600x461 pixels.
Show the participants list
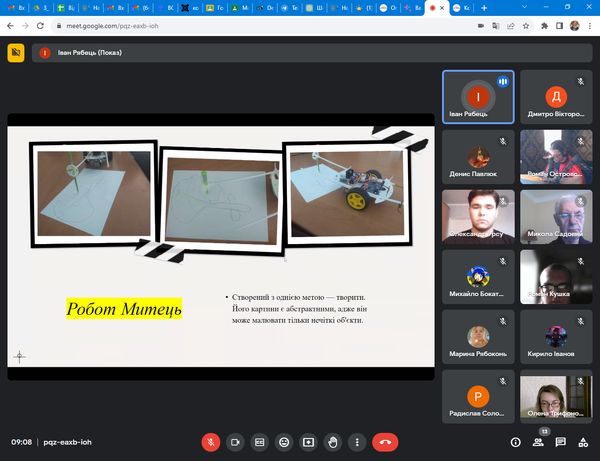tap(539, 441)
